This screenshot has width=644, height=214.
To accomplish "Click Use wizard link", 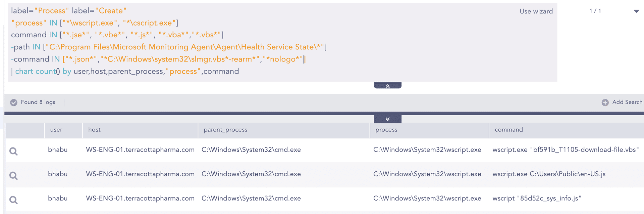I will pyautogui.click(x=536, y=11).
